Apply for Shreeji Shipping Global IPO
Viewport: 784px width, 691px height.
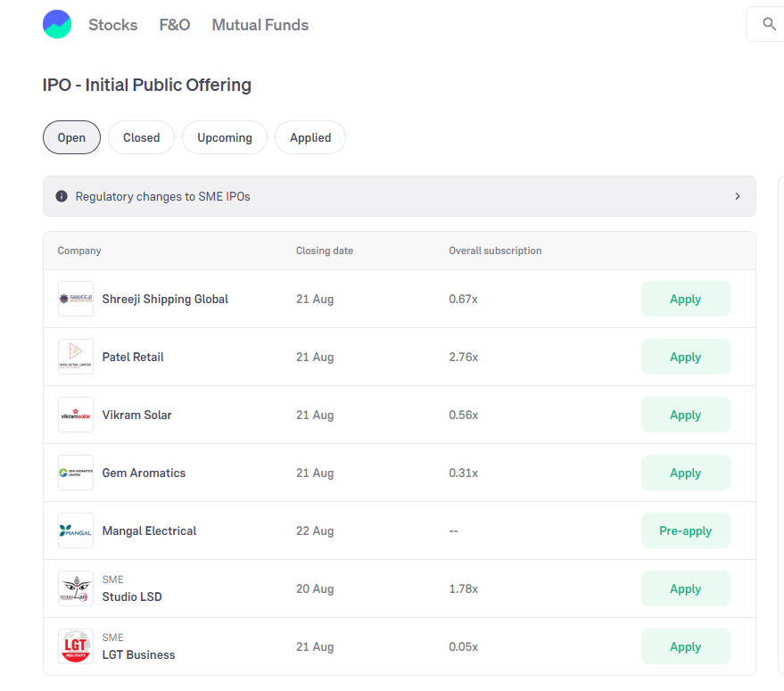click(686, 299)
